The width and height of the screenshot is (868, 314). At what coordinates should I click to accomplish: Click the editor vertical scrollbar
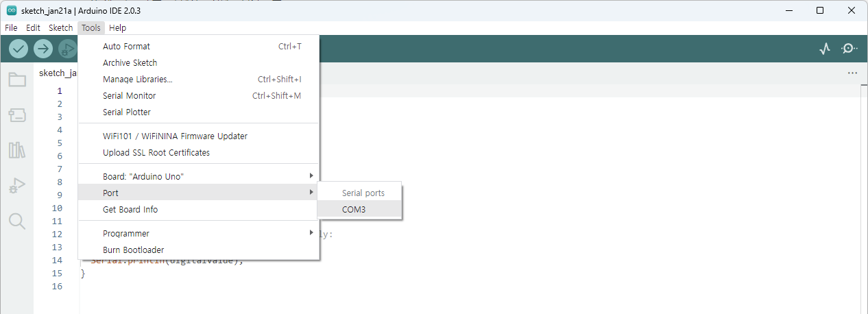coord(864,199)
